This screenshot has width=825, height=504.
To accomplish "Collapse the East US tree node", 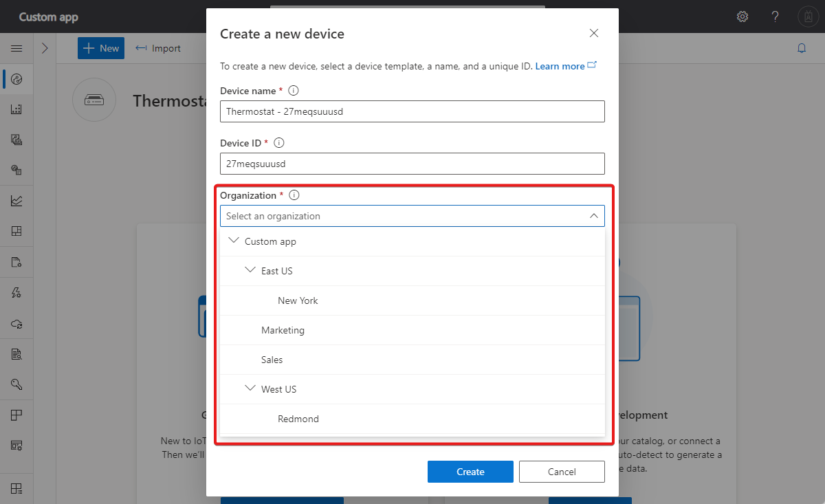I will click(250, 270).
